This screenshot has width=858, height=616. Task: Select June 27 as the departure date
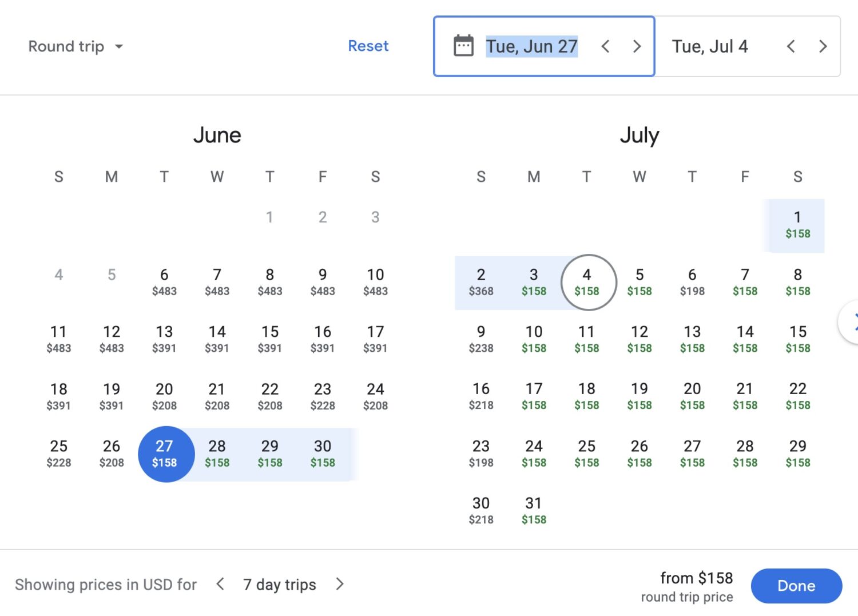(x=165, y=454)
